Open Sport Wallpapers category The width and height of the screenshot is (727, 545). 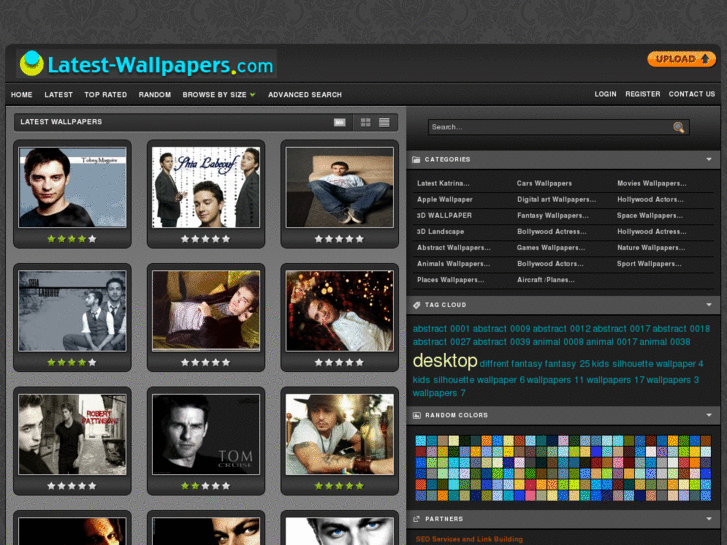coord(649,264)
